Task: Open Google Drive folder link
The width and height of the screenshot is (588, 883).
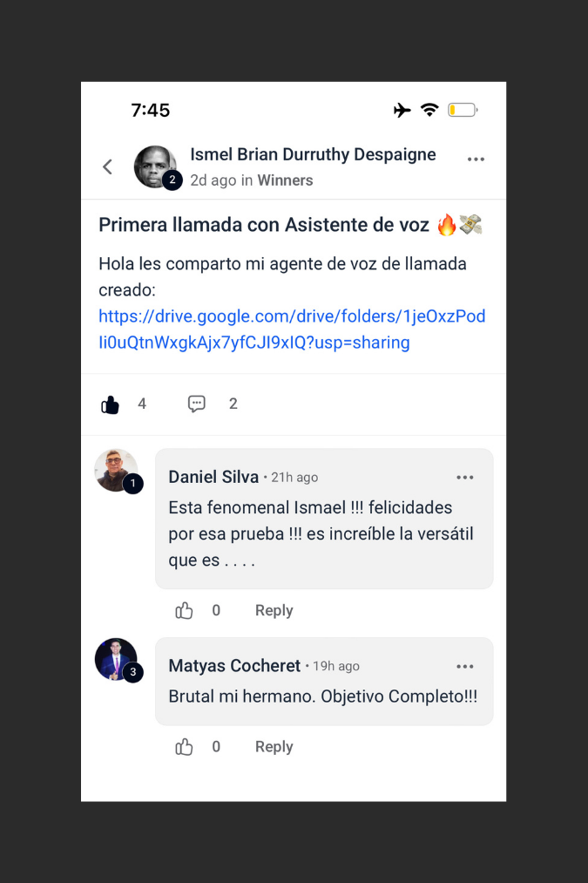Action: [x=292, y=329]
